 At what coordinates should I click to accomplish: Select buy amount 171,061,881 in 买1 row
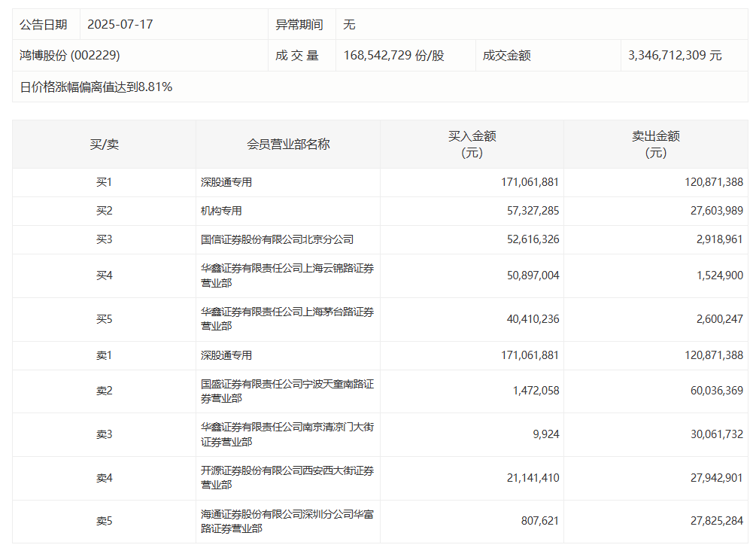[x=530, y=182]
